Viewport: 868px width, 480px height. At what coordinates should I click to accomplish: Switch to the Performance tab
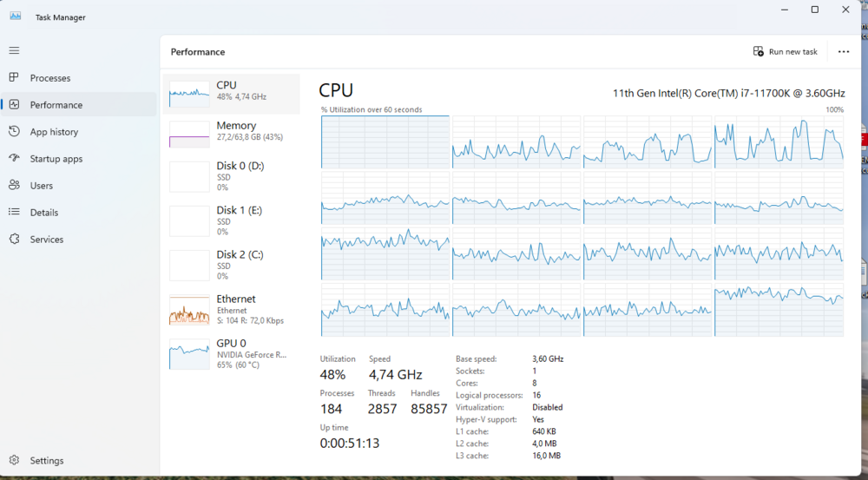79,105
